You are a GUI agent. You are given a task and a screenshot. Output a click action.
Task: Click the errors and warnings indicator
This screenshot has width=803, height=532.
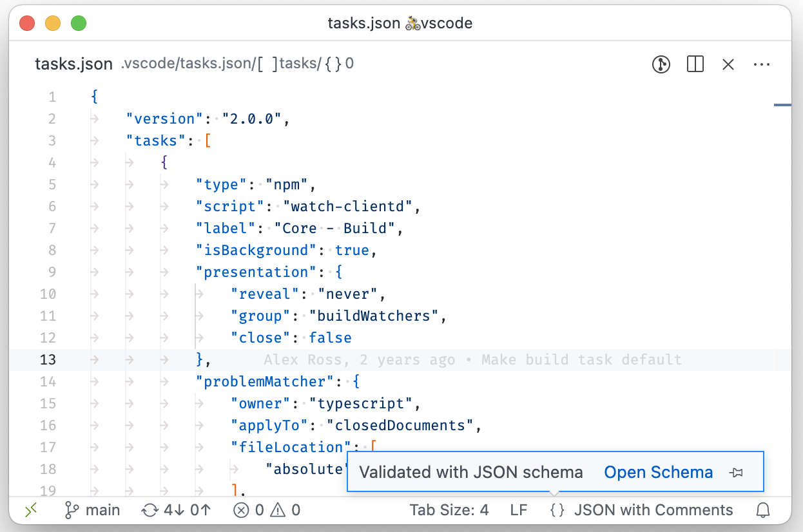click(x=266, y=509)
